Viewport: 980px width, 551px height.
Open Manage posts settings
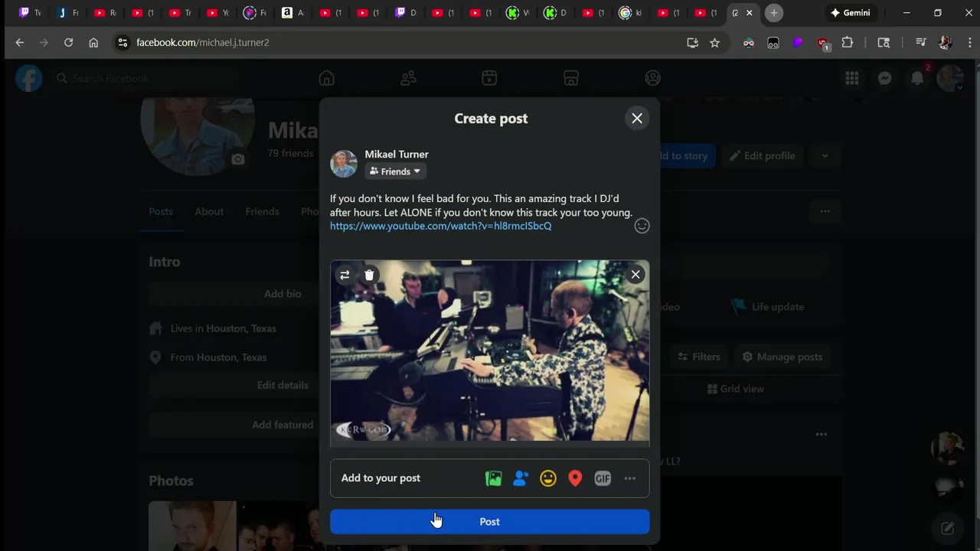(782, 357)
